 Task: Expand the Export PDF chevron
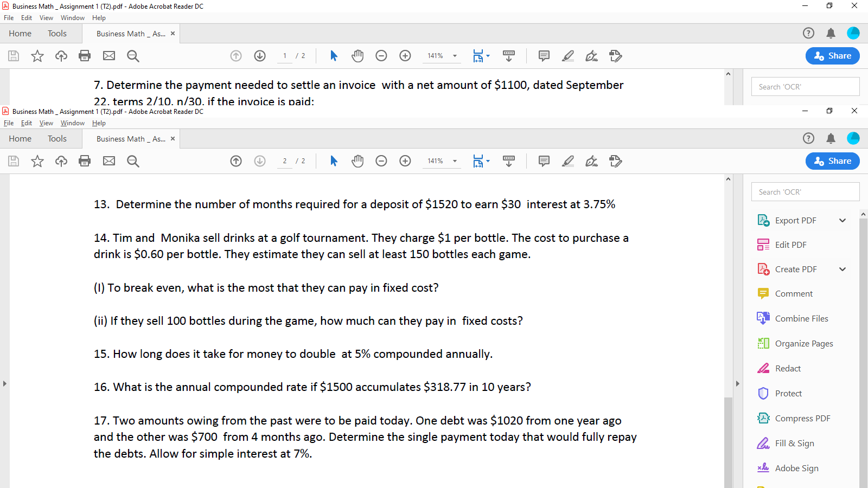coord(843,220)
